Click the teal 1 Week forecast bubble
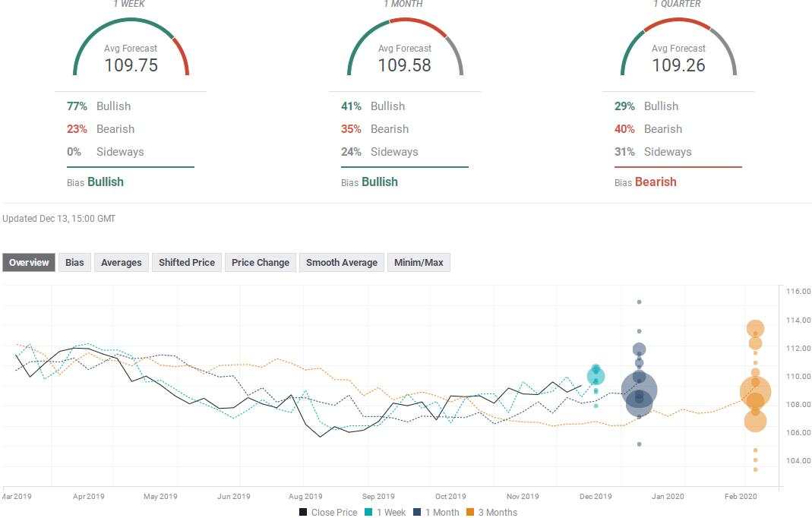Viewport: 812px width, 518px height. coord(596,376)
